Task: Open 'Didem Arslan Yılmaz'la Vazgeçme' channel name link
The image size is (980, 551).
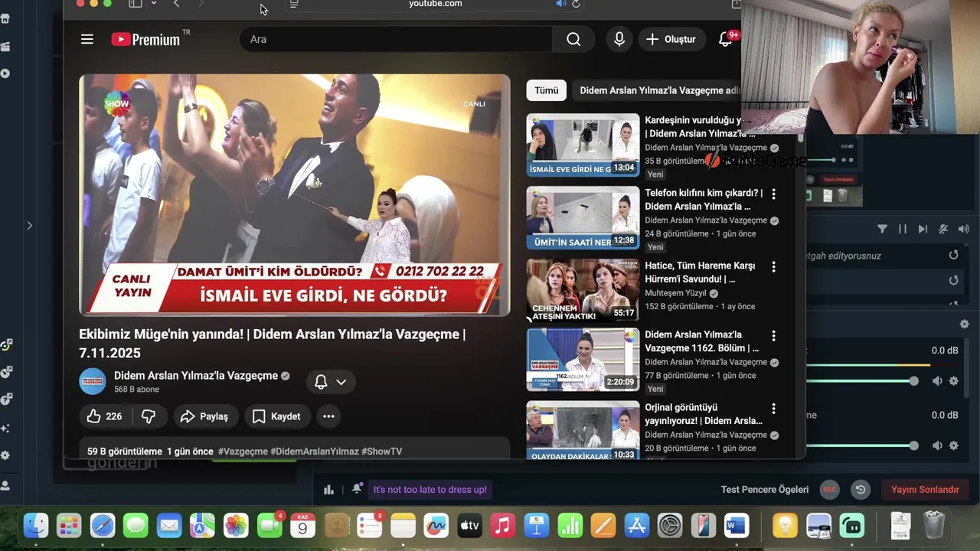Action: [x=196, y=376]
